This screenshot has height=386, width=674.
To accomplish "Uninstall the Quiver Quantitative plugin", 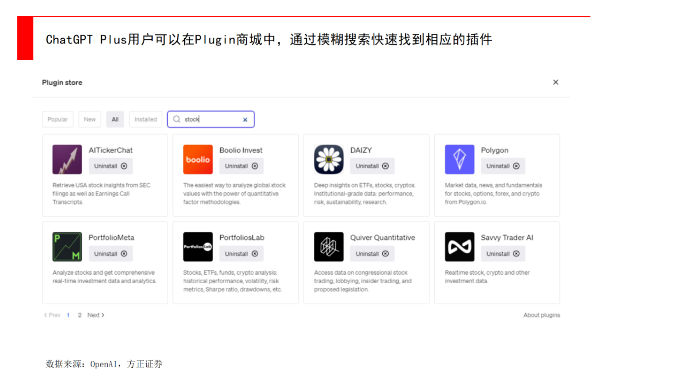I will 372,254.
